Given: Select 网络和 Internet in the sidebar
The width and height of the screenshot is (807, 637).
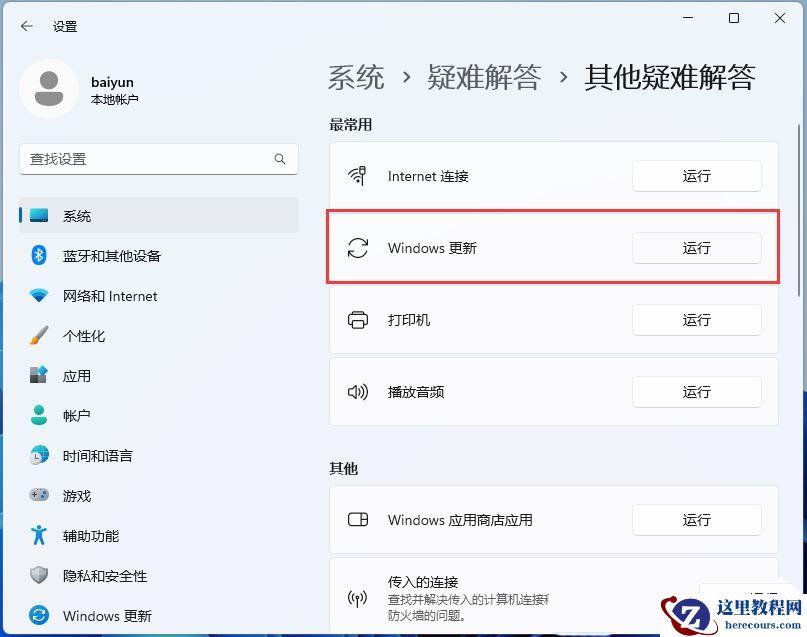Looking at the screenshot, I should pos(110,296).
